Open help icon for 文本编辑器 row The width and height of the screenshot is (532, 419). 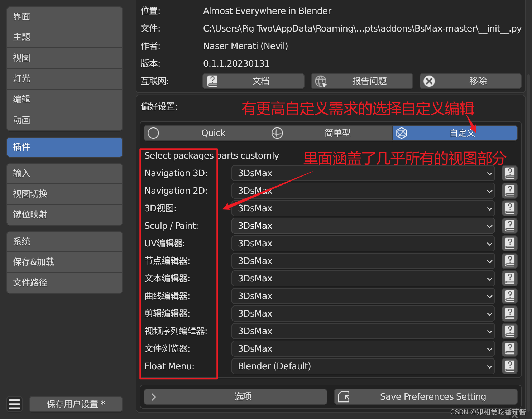(x=509, y=278)
